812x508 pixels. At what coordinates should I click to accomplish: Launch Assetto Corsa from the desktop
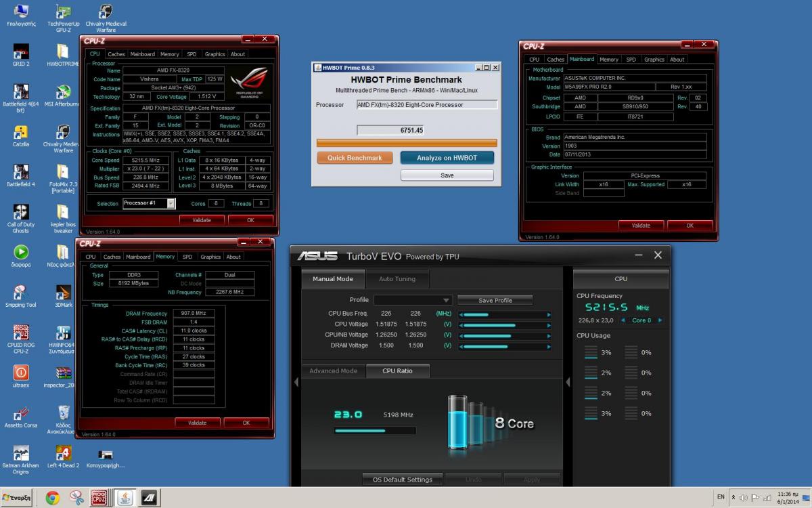[21, 416]
